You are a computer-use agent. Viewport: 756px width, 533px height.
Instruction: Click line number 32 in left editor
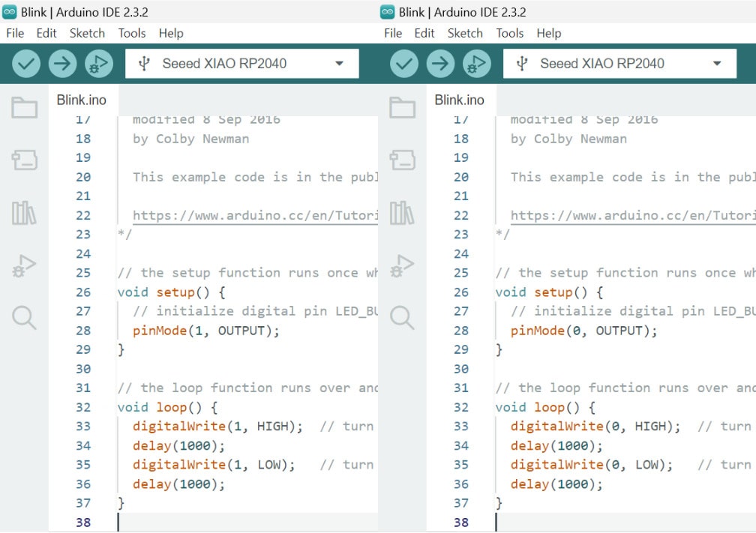coord(83,408)
